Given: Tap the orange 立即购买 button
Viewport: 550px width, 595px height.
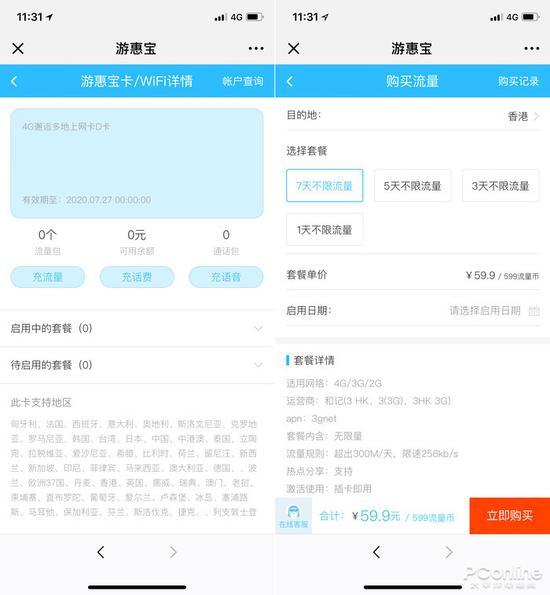Looking at the screenshot, I should pos(510,516).
